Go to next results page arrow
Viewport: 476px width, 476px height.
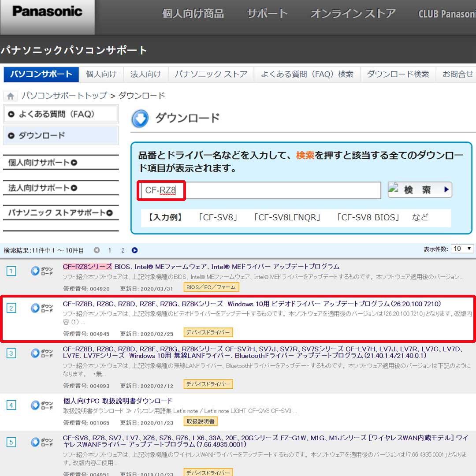(134, 250)
